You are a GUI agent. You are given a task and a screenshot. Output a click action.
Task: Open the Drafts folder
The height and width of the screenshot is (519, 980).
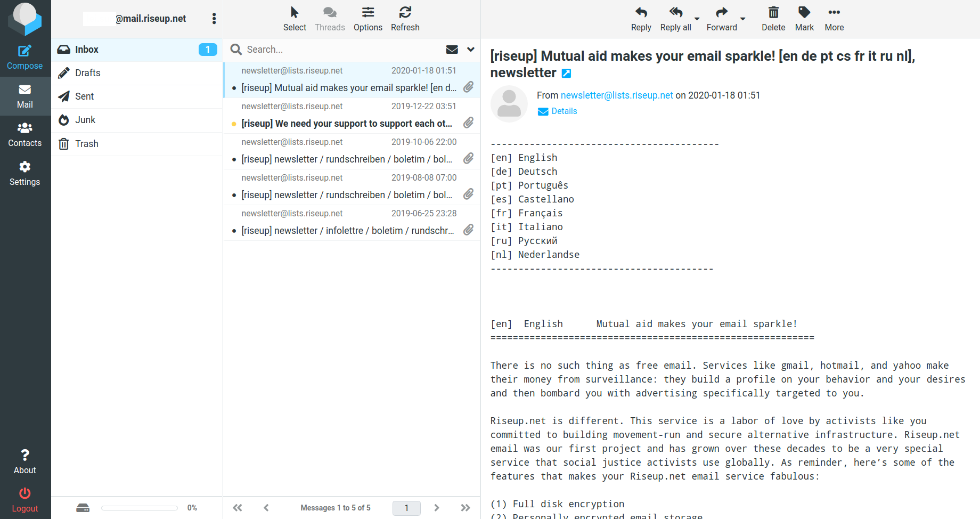tap(137, 73)
